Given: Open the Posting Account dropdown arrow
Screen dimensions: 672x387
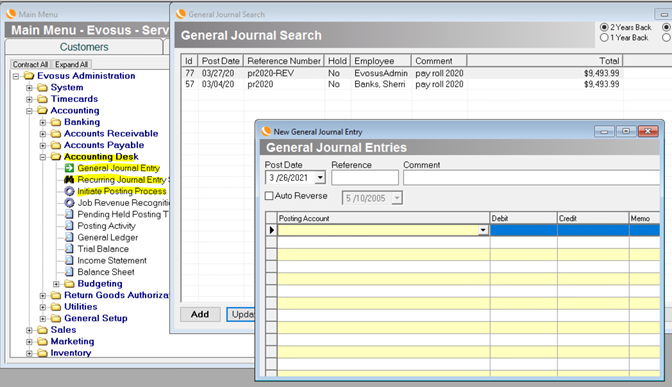Looking at the screenshot, I should 483,230.
